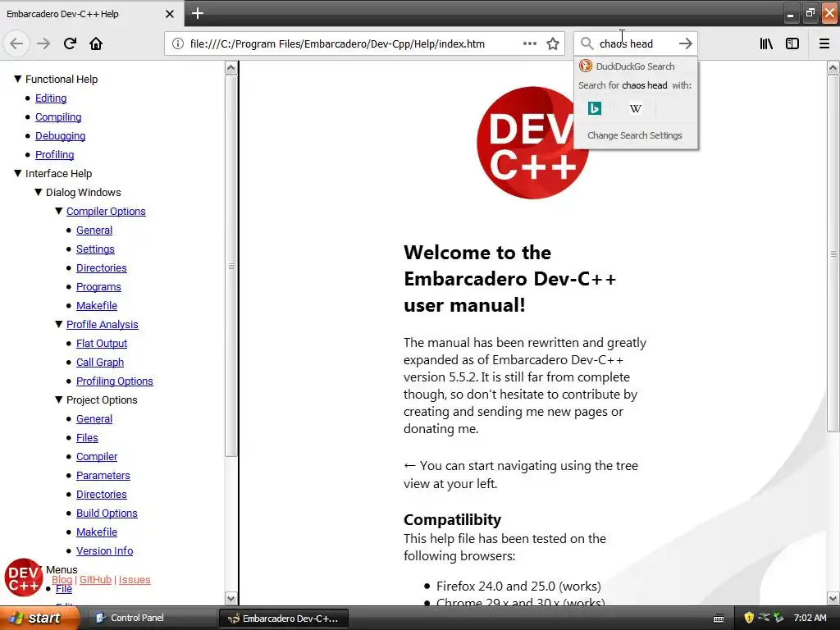Open Compiler under Project Options
The width and height of the screenshot is (840, 630).
pyautogui.click(x=97, y=456)
